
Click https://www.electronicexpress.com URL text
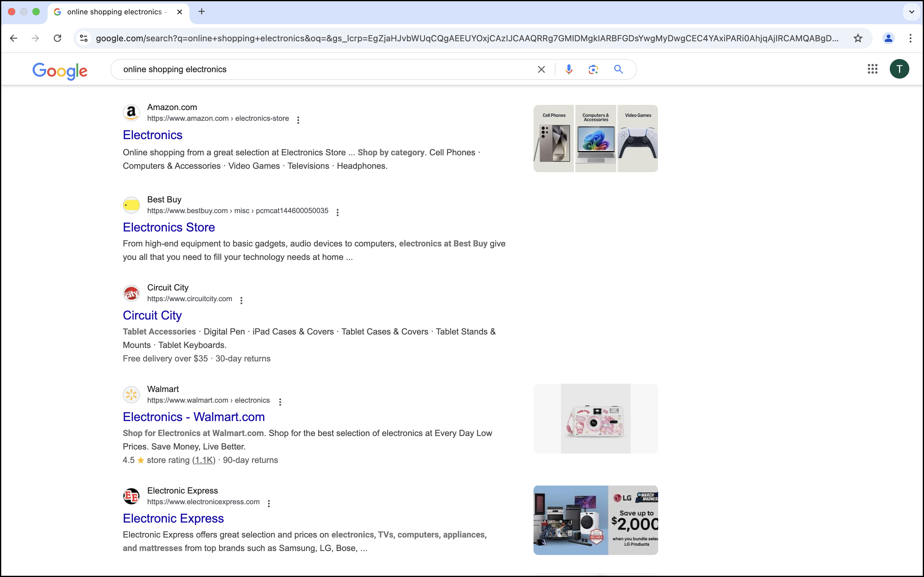point(203,502)
